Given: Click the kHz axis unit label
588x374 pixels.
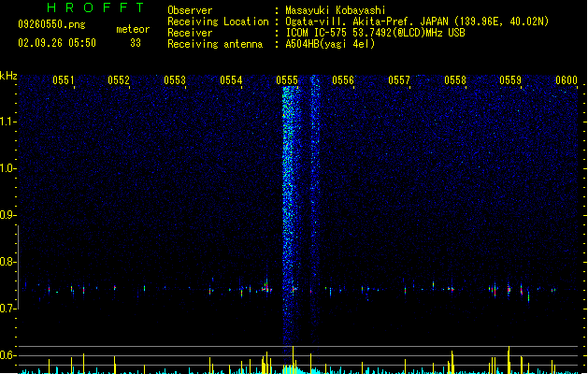Looking at the screenshot, I should point(8,76).
